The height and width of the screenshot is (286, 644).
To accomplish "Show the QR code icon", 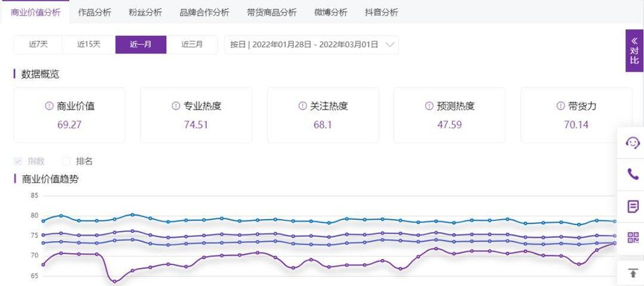I will (633, 237).
